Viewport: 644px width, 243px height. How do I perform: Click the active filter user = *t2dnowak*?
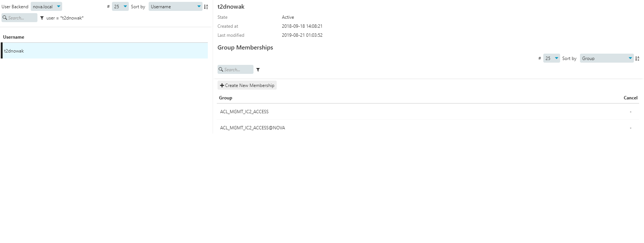[x=65, y=18]
